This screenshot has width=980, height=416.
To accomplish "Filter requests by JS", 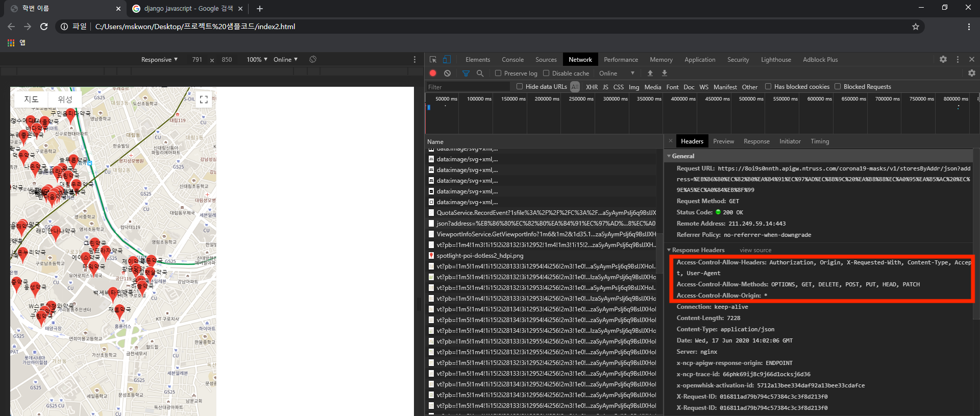I will tap(605, 87).
